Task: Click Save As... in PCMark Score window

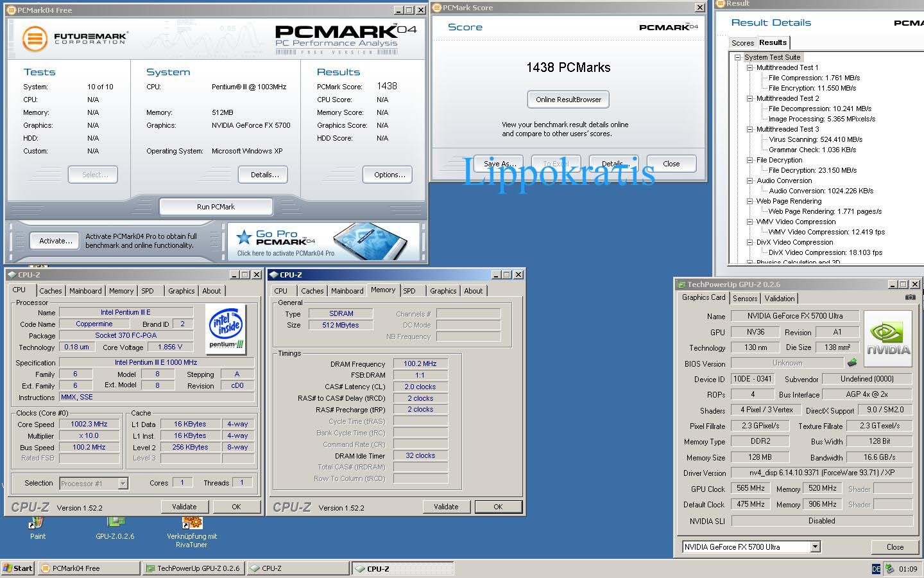Action: [499, 164]
